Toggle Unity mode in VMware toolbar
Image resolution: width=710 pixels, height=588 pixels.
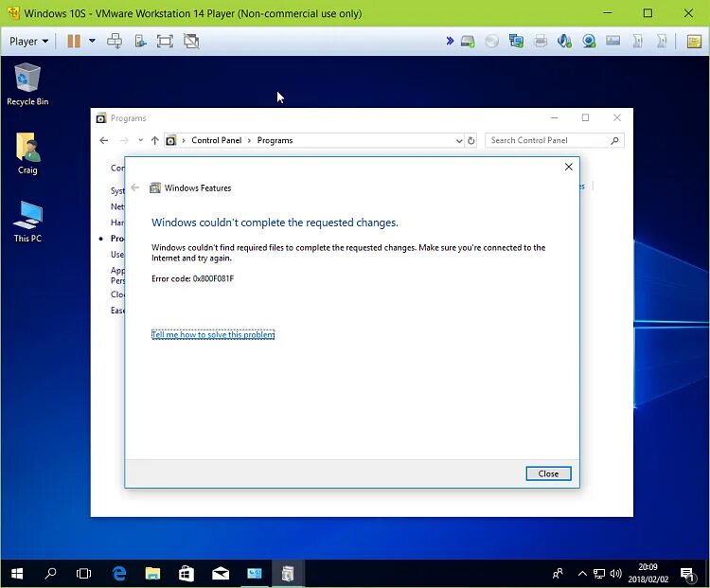[x=191, y=42]
